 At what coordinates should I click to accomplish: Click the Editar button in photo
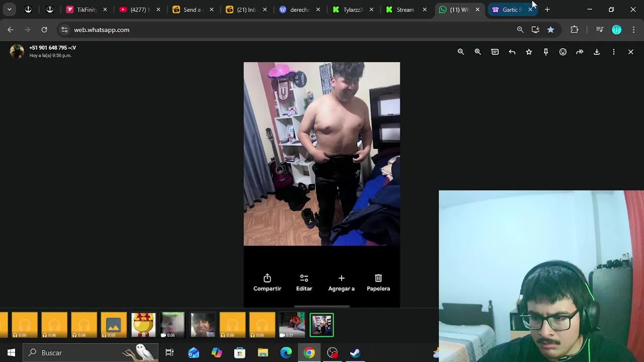coord(304,283)
